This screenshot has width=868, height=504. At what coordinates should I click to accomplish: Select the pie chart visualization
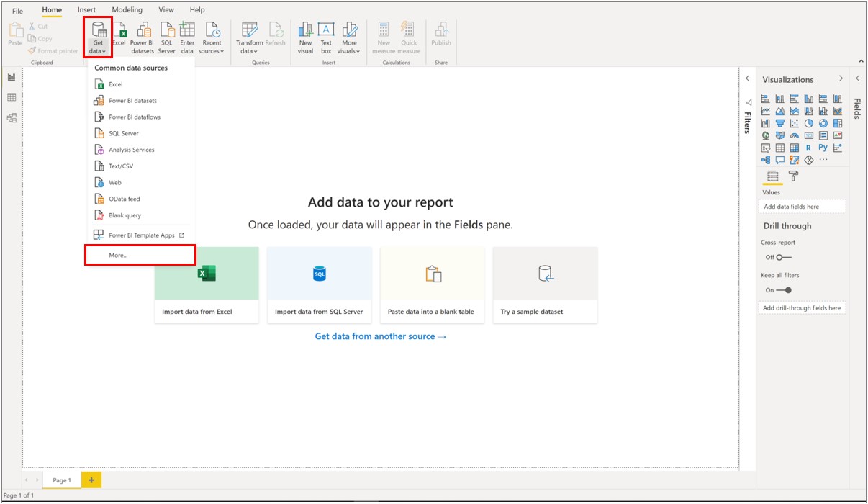(808, 123)
